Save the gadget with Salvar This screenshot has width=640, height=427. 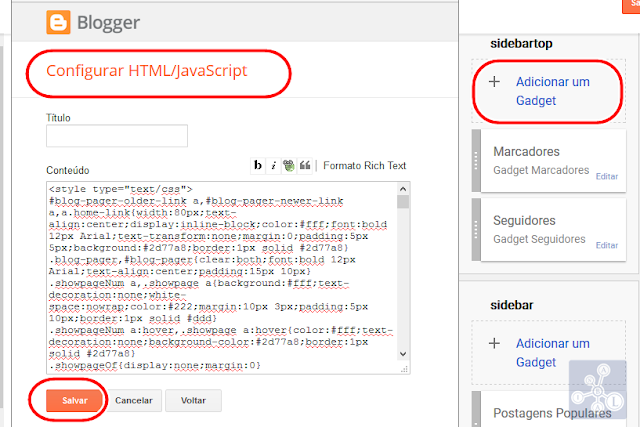[x=74, y=400]
